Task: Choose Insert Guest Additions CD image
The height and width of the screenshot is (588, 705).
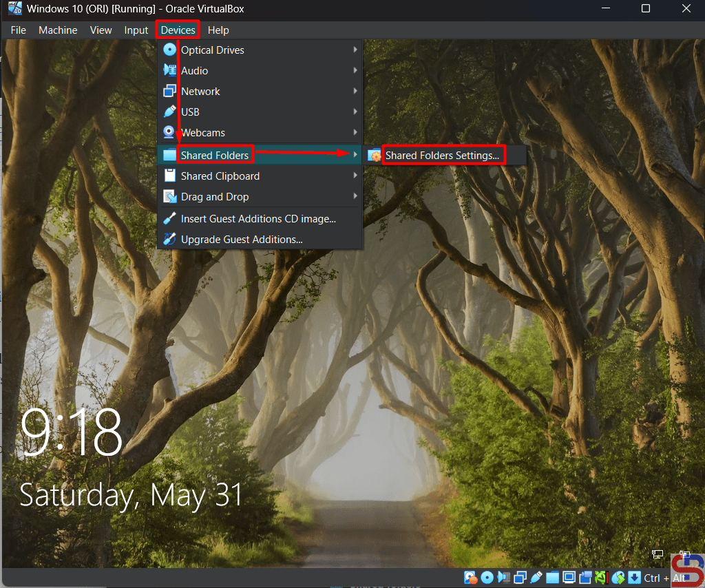Action: 258,219
